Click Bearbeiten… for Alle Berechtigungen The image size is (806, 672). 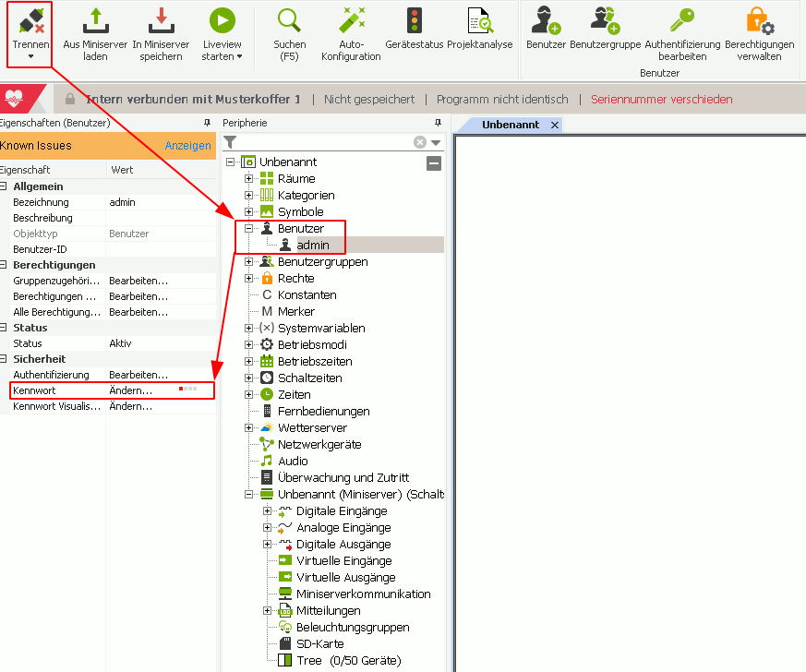(x=138, y=312)
